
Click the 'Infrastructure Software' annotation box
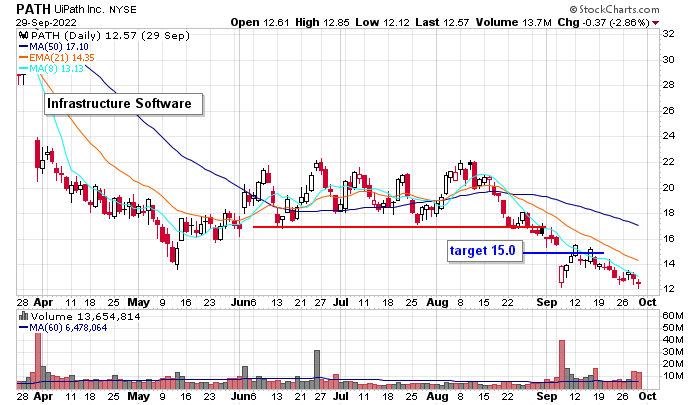tap(124, 104)
